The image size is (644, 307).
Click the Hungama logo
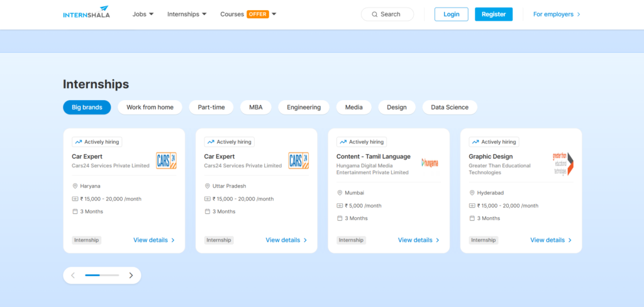coord(430,163)
